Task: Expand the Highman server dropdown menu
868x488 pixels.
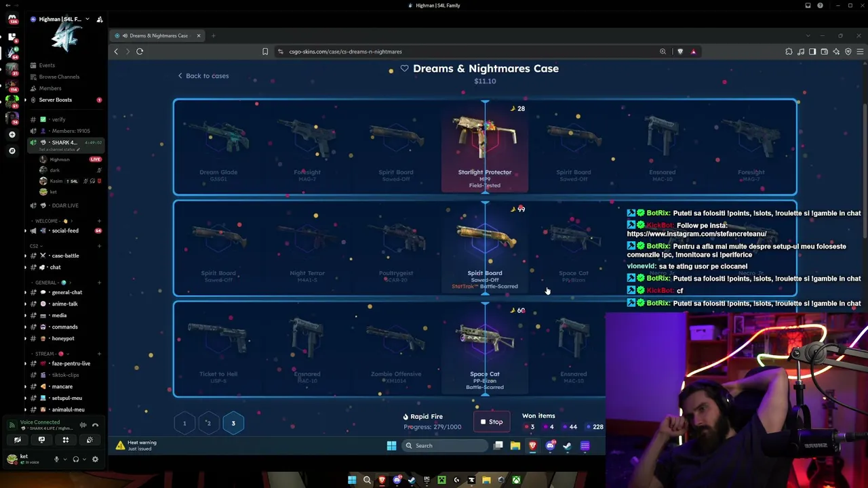Action: click(x=87, y=19)
